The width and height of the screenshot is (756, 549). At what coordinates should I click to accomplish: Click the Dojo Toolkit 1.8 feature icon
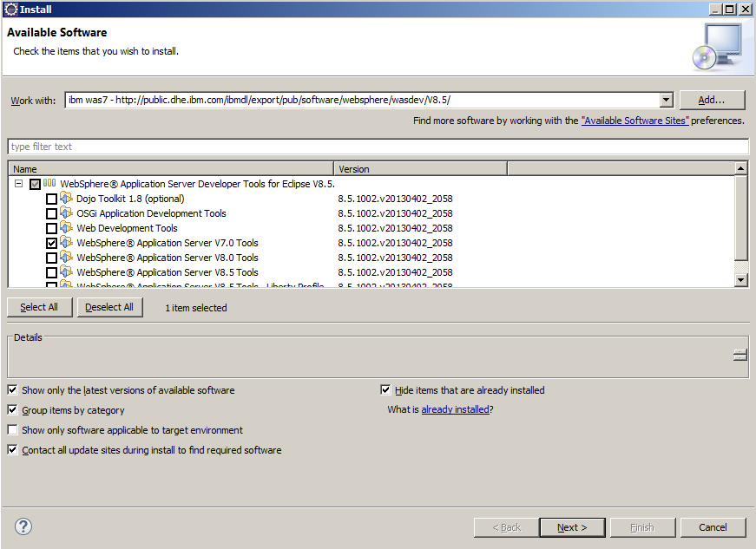[67, 199]
